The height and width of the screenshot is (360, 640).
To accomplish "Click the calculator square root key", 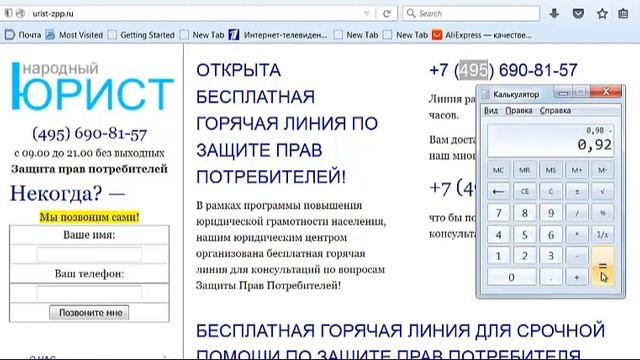I will click(602, 191).
